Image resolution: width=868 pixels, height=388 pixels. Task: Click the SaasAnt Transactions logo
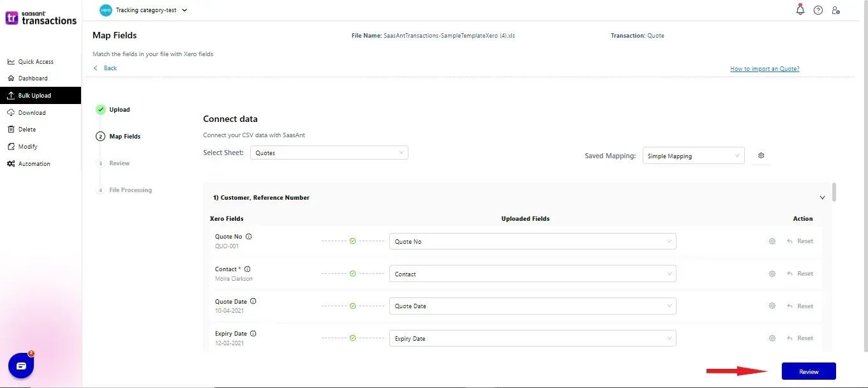pyautogui.click(x=41, y=18)
